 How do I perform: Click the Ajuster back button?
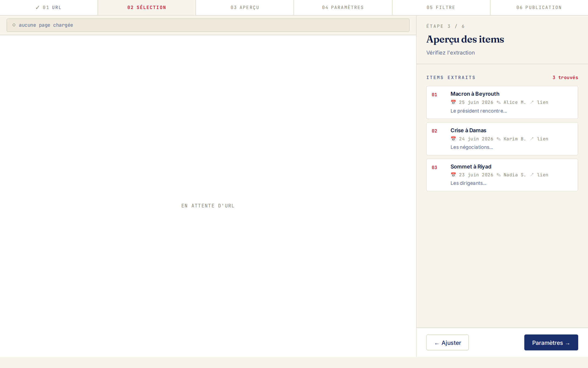447,343
